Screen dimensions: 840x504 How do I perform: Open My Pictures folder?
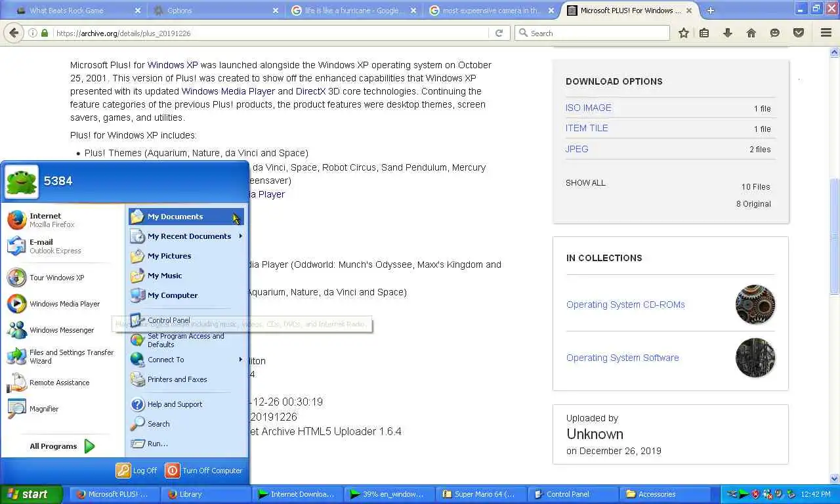(186, 256)
